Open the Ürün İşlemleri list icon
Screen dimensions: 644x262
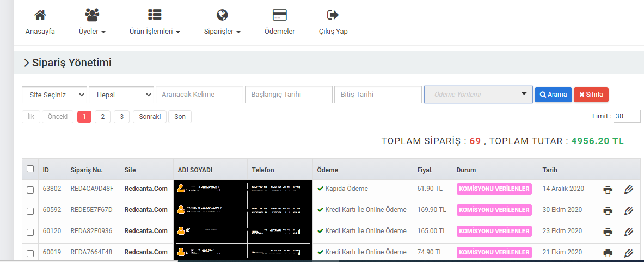(x=155, y=15)
